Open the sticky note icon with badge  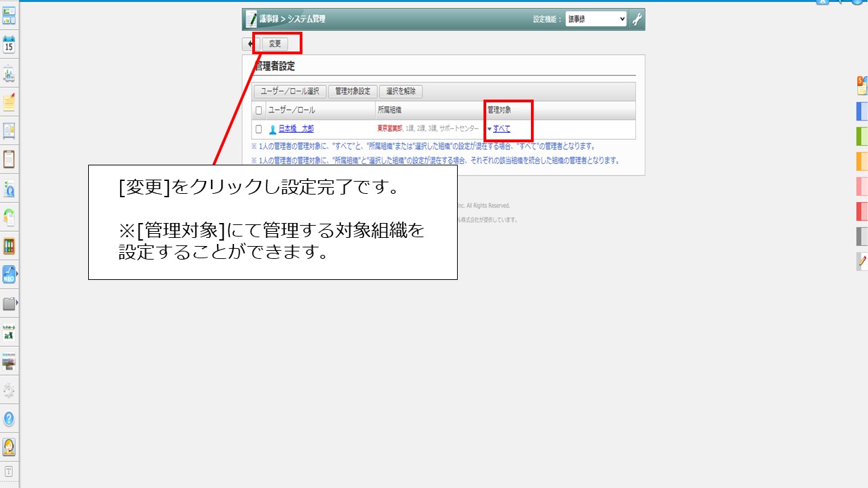pos(862,85)
